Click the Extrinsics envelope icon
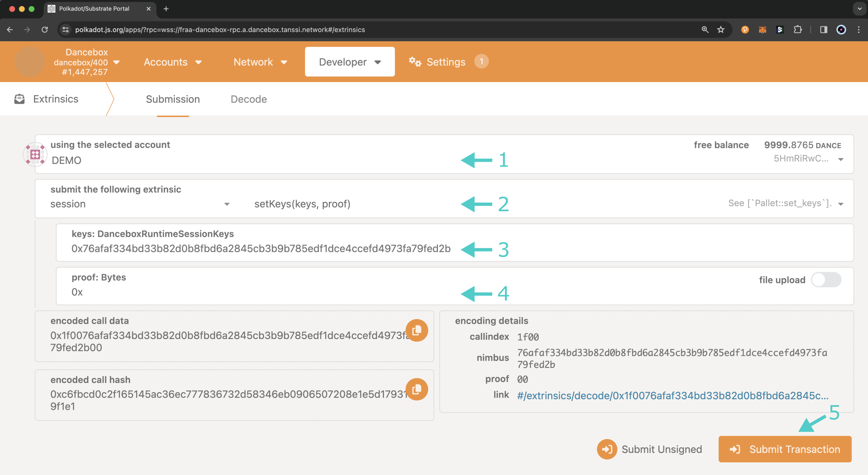This screenshot has width=868, height=475. pyautogui.click(x=19, y=99)
